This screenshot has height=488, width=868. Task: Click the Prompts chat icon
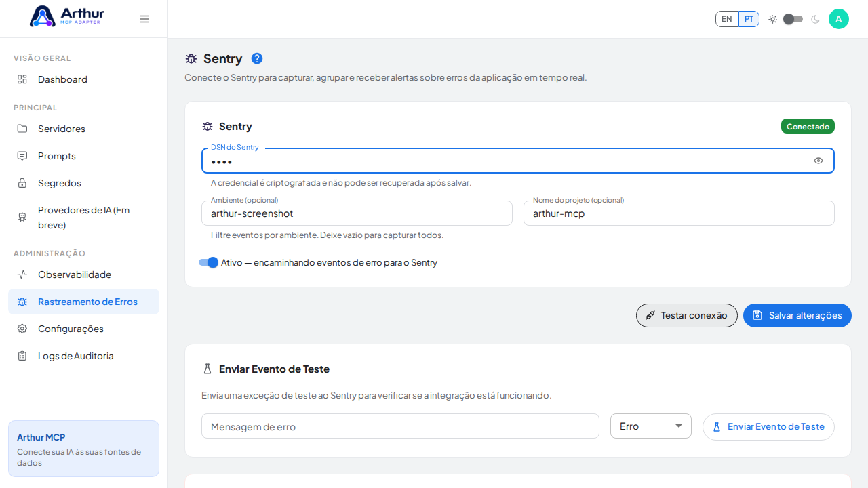[22, 156]
